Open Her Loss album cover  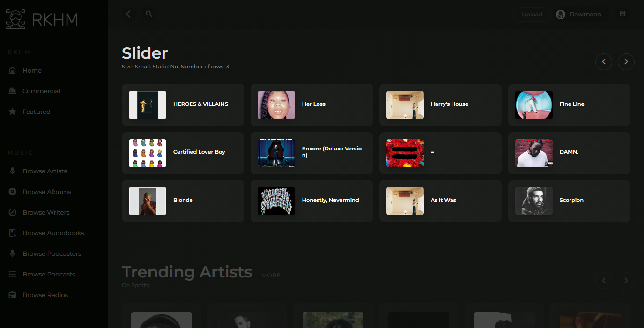[x=276, y=105]
